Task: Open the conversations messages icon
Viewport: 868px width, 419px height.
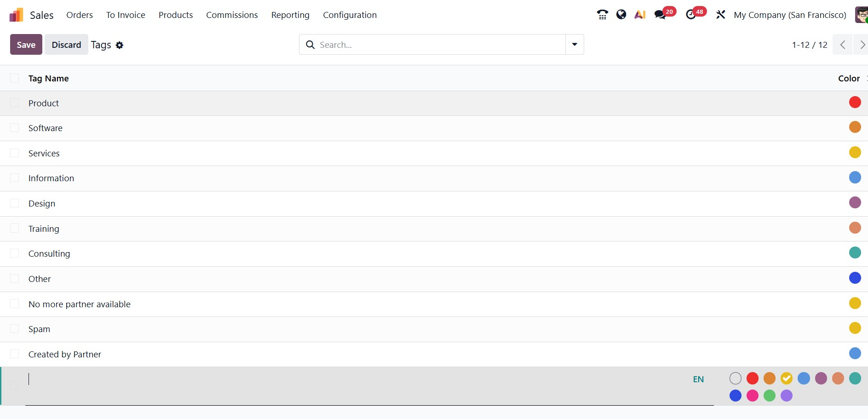Action: tap(660, 15)
